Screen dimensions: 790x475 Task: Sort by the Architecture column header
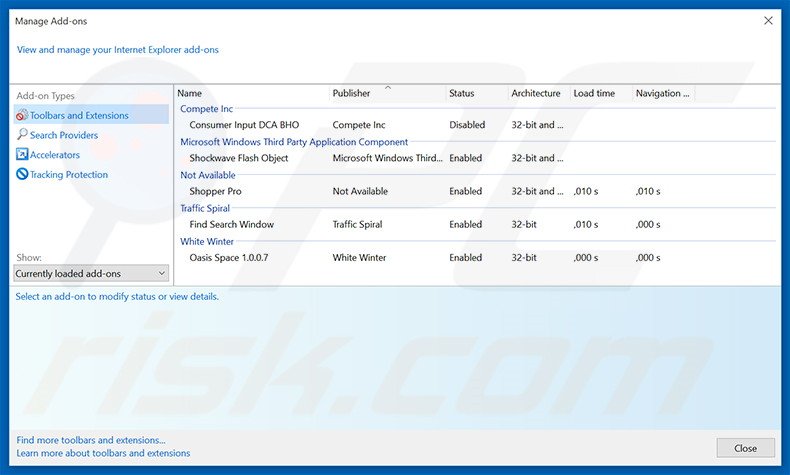[536, 93]
